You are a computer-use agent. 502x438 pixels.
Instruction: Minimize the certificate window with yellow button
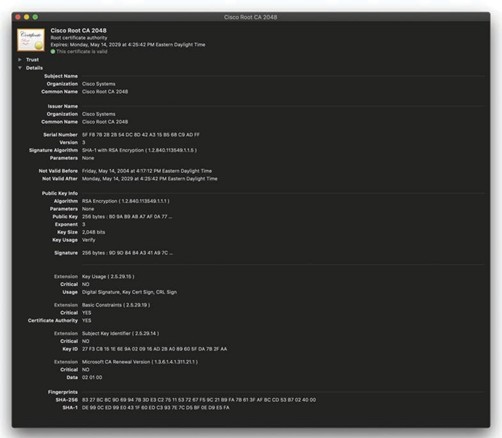(27, 17)
